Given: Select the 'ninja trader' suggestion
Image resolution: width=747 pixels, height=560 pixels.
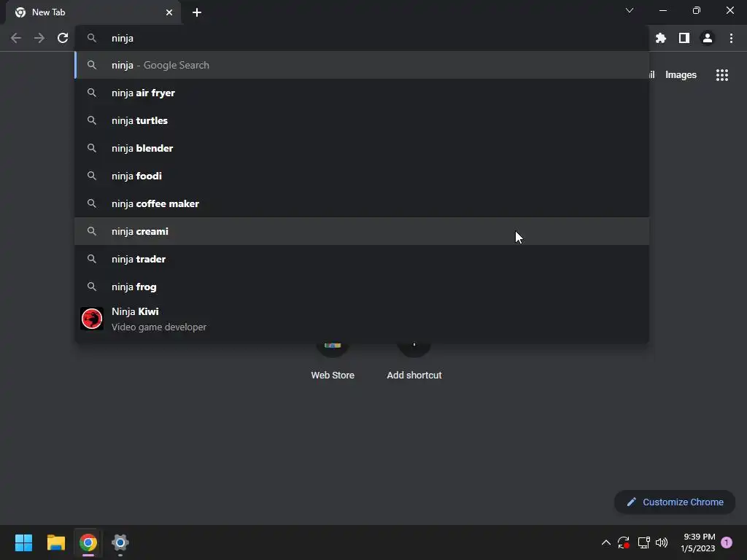Looking at the screenshot, I should (x=362, y=259).
